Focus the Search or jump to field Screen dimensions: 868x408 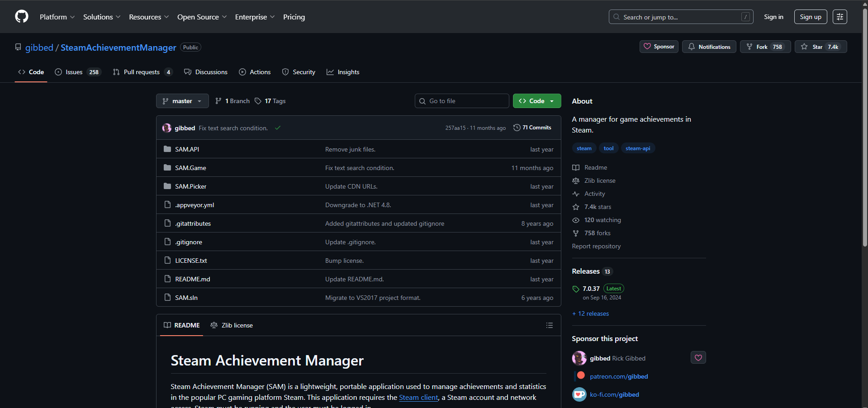click(681, 17)
